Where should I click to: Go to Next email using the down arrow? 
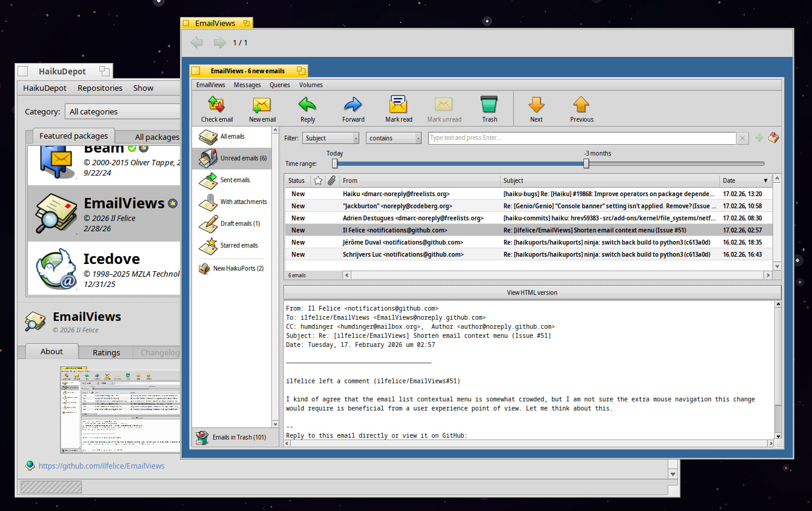point(536,105)
